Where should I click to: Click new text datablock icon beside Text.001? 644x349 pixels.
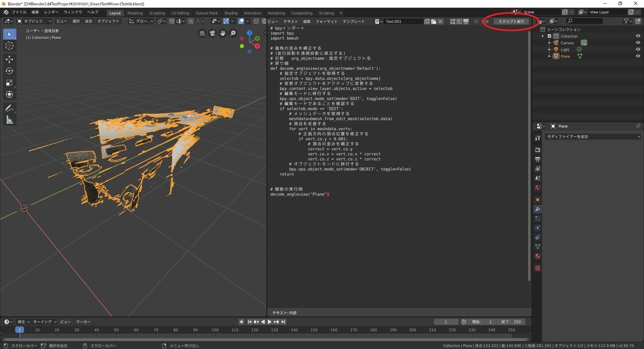pos(427,21)
